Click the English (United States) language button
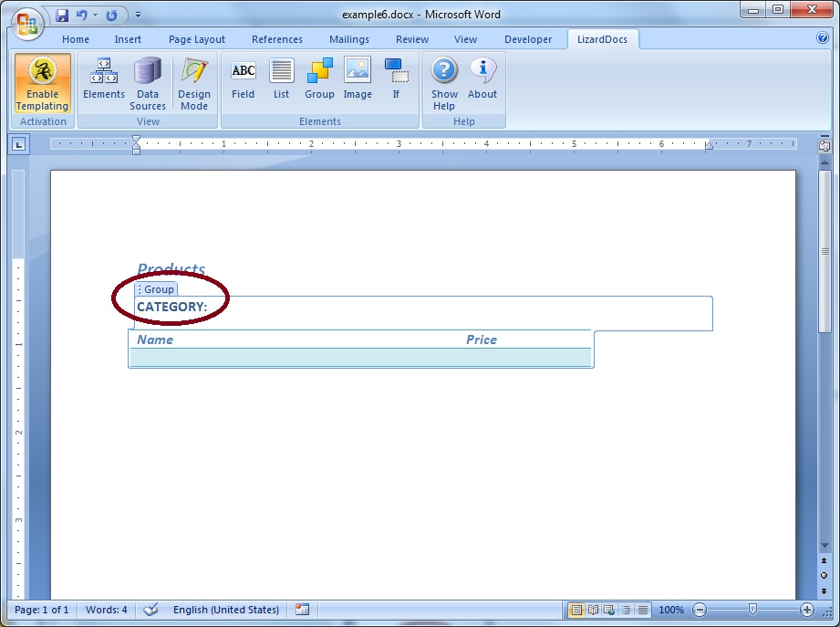The height and width of the screenshot is (627, 840). [226, 610]
